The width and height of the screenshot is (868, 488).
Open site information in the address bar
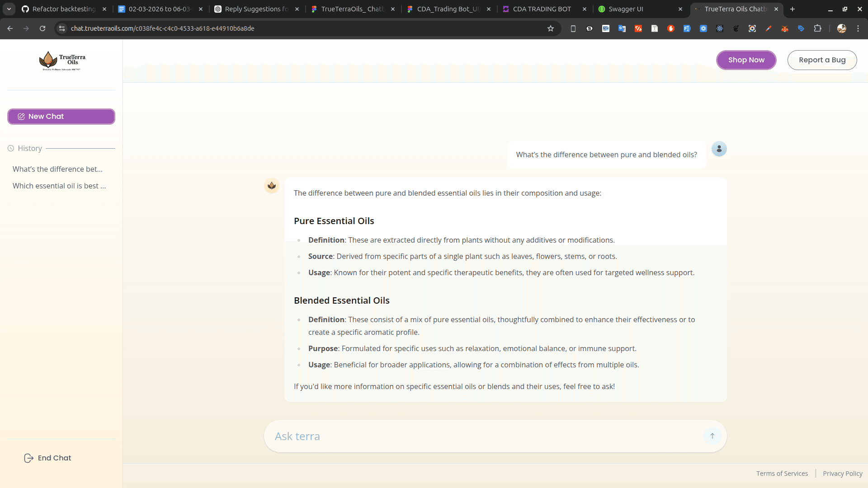[61, 28]
